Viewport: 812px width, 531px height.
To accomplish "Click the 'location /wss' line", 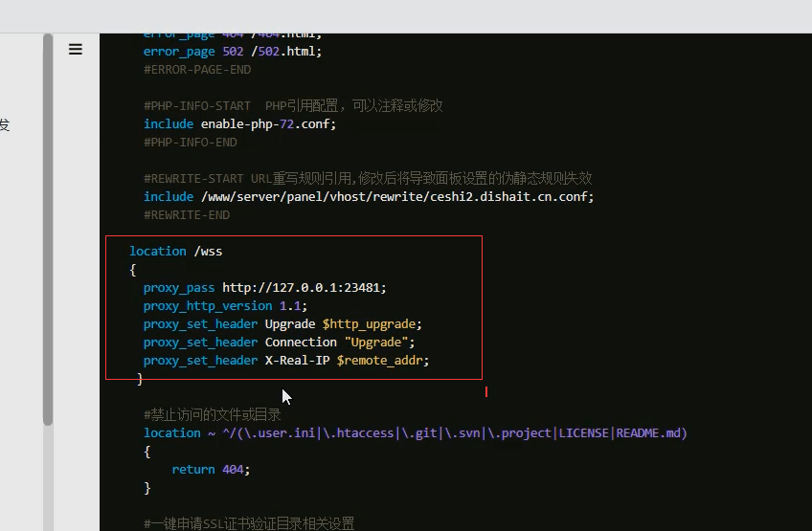I will tap(176, 251).
